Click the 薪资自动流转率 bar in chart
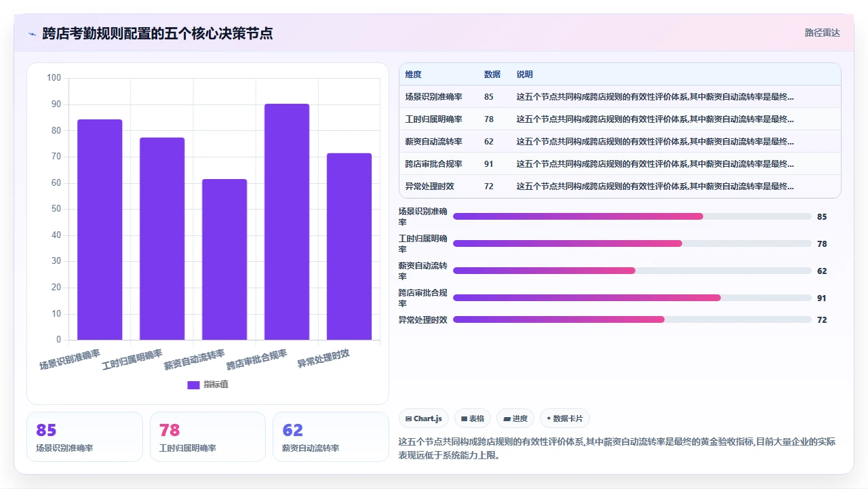The height and width of the screenshot is (489, 868). (x=224, y=260)
